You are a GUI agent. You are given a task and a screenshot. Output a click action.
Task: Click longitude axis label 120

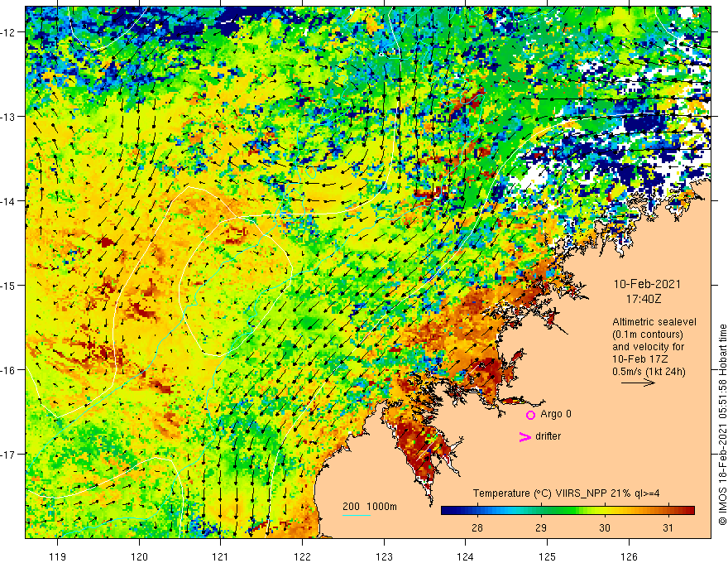tap(139, 556)
